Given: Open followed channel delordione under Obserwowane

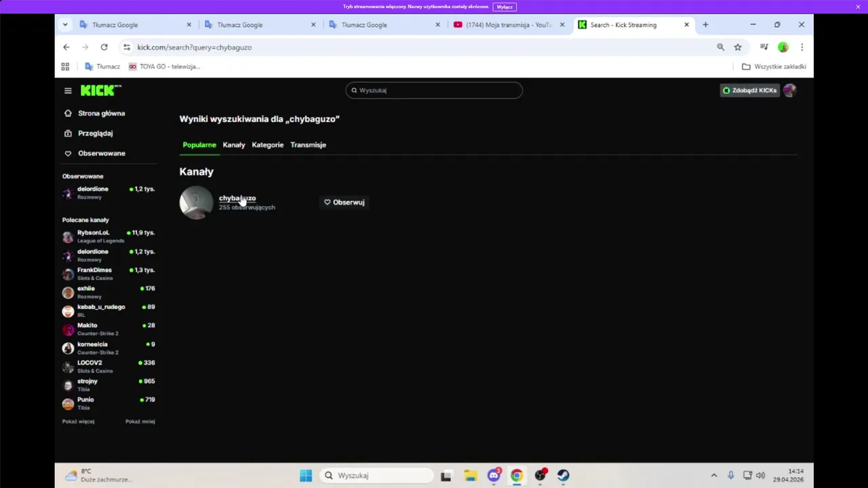Looking at the screenshot, I should 108,192.
